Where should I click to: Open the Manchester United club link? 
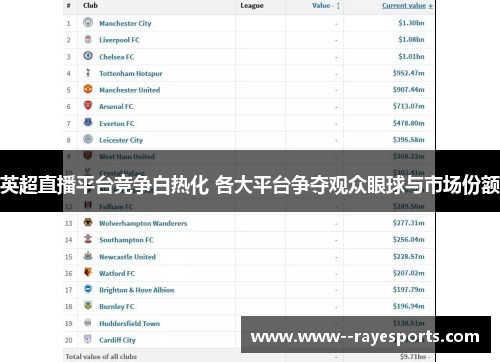130,90
